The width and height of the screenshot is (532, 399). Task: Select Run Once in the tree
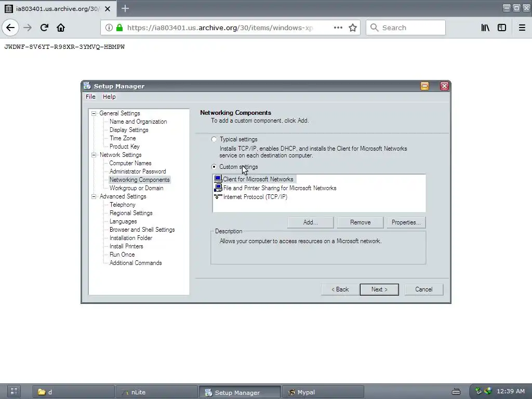[x=122, y=255]
